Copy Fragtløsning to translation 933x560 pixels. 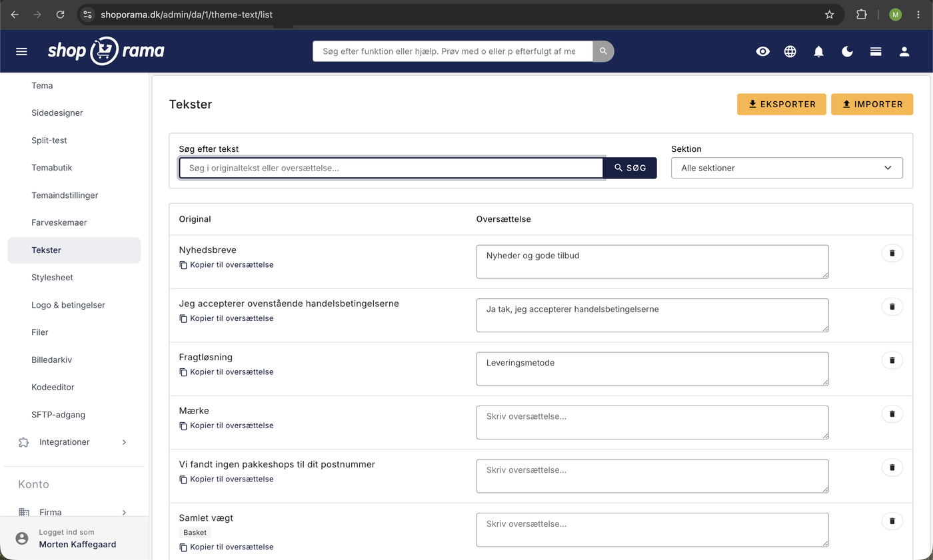[227, 372]
